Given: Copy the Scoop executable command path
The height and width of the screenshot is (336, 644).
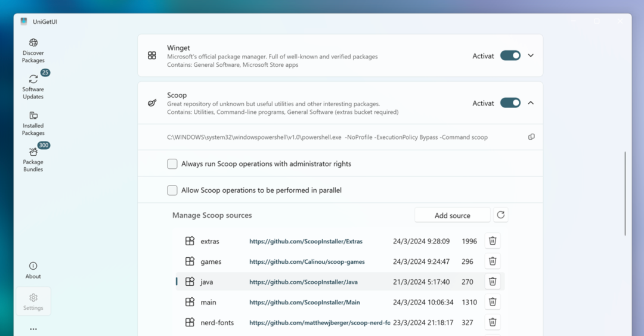Looking at the screenshot, I should coord(531,137).
